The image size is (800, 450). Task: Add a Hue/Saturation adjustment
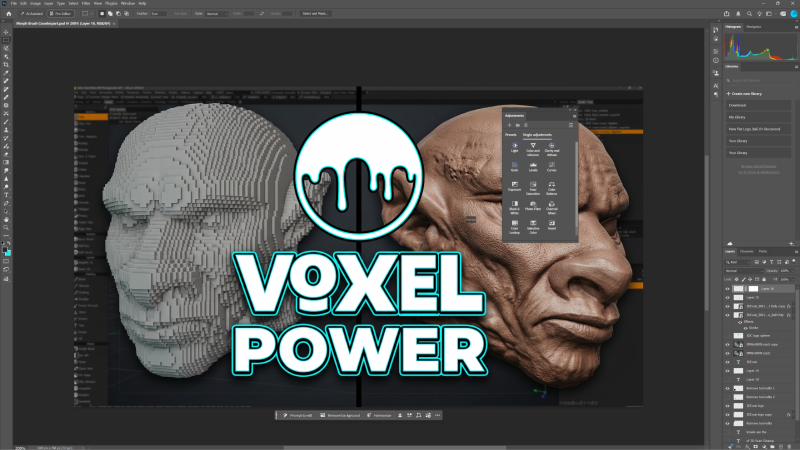coord(533,188)
